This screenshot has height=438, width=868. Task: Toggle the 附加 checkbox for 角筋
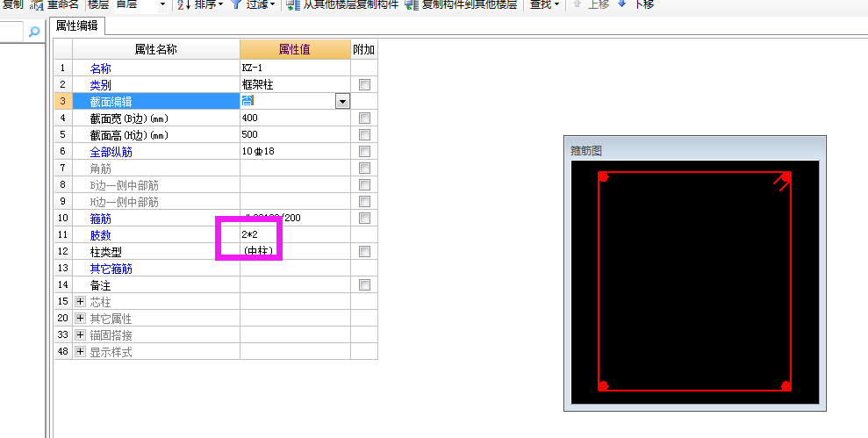364,168
